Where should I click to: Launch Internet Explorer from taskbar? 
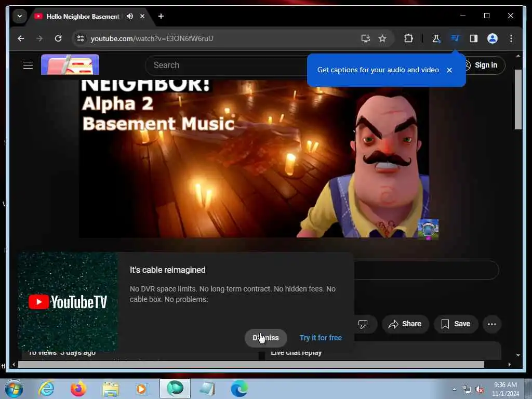(x=46, y=389)
